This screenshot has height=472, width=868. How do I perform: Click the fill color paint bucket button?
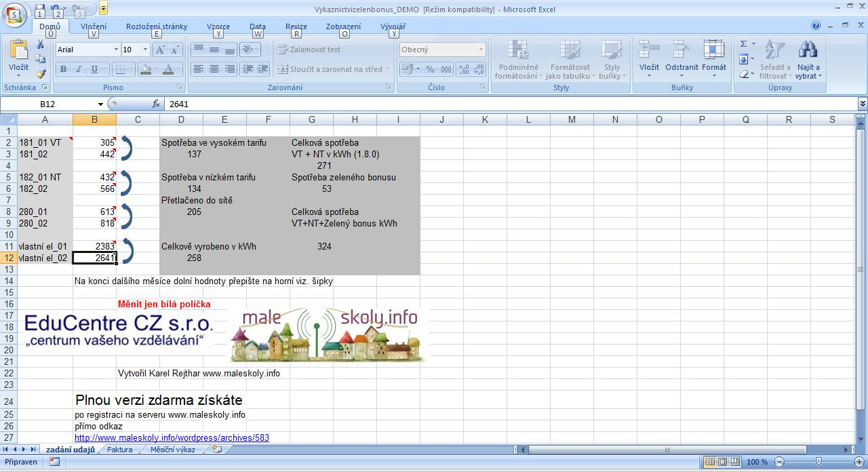(x=144, y=69)
